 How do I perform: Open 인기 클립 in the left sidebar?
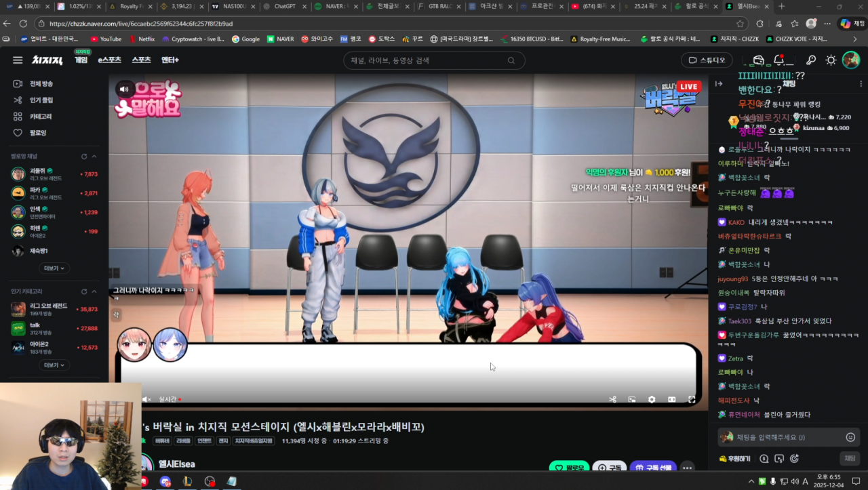(x=41, y=100)
